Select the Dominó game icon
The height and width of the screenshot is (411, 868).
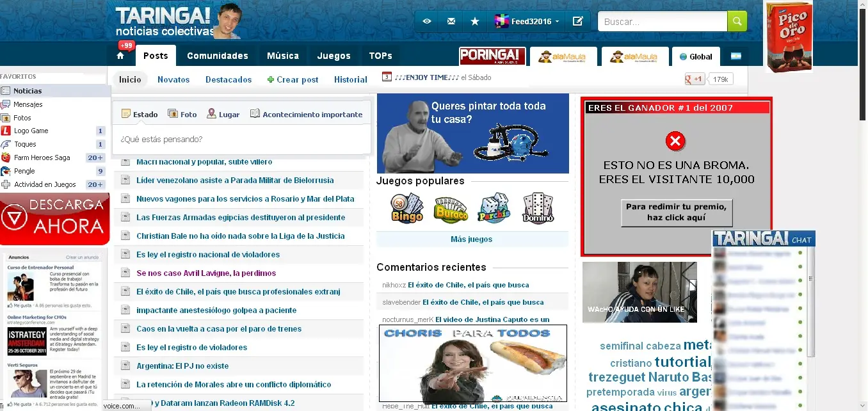pos(538,207)
